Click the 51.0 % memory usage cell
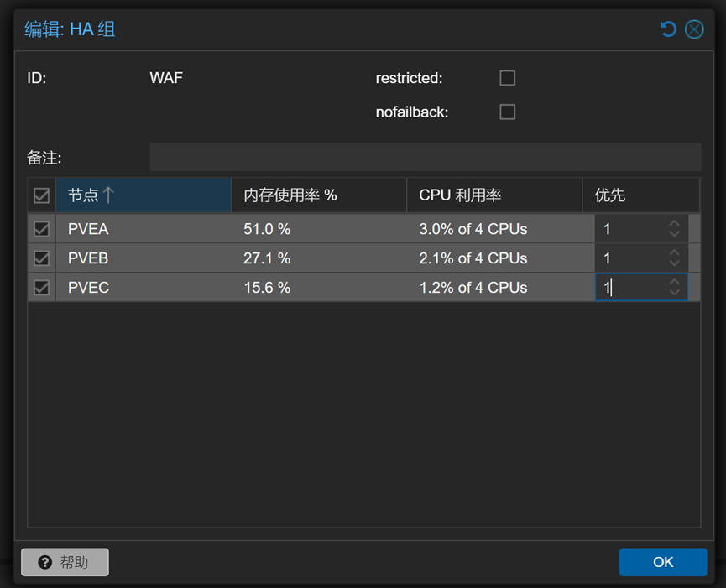 click(319, 229)
